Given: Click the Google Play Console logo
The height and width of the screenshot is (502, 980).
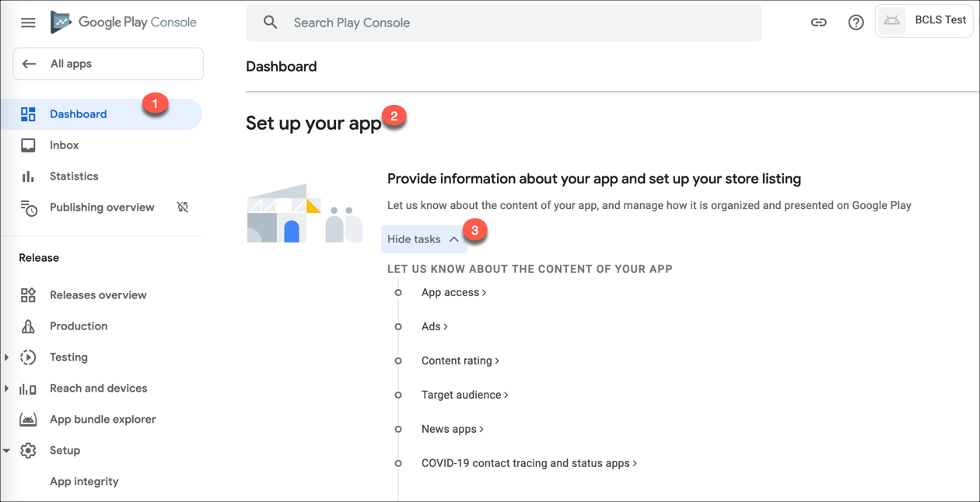Looking at the screenshot, I should point(124,23).
